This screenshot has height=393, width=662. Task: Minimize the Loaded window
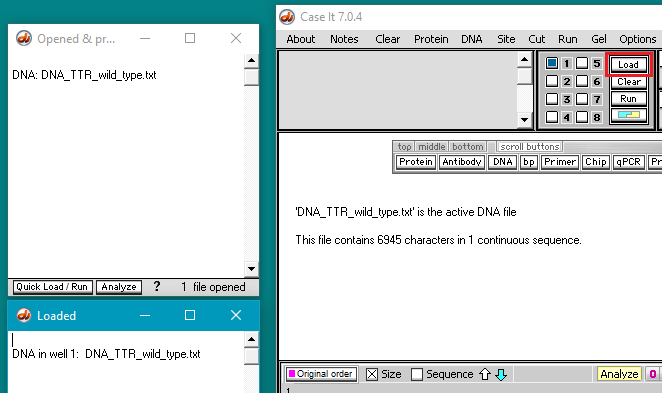pyautogui.click(x=145, y=315)
